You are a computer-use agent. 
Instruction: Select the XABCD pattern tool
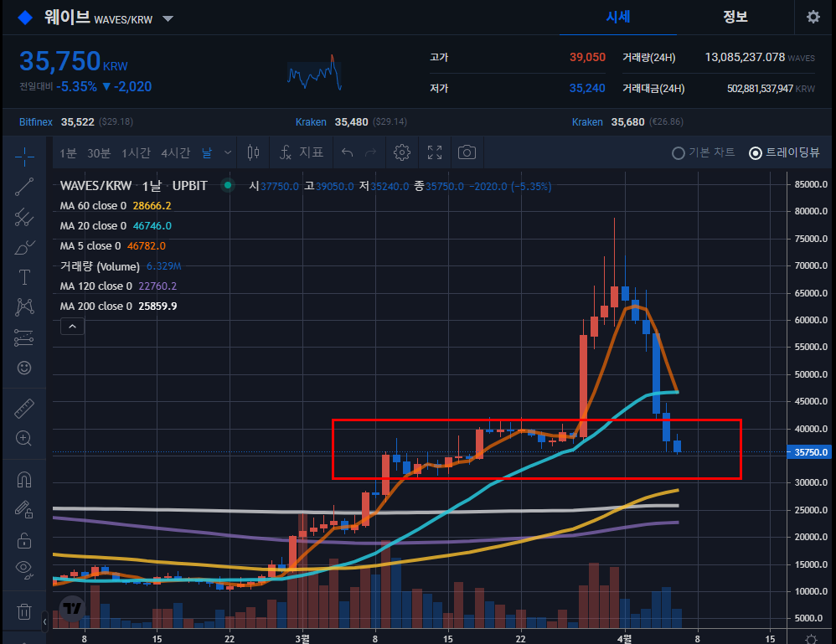pos(24,307)
